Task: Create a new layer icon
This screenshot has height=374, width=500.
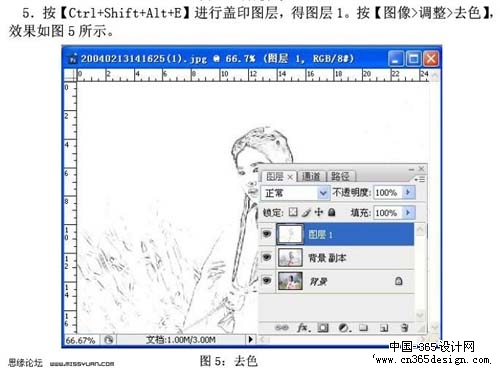Action: [x=384, y=328]
